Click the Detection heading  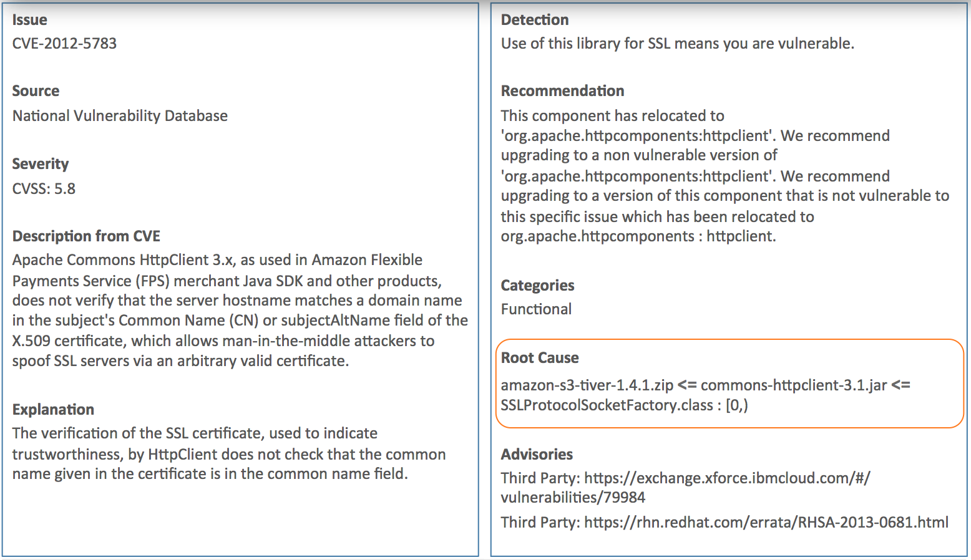tap(535, 20)
